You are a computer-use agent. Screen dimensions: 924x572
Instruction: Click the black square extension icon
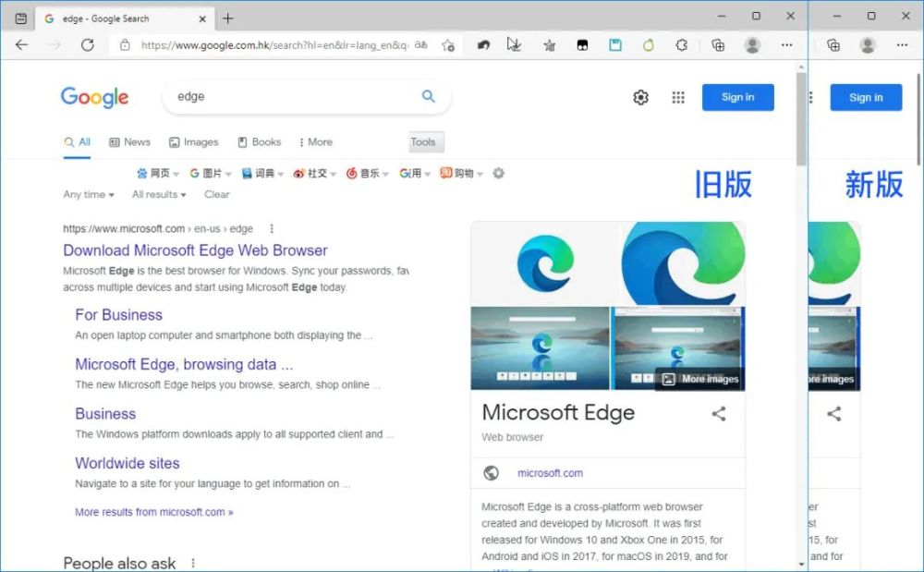582,45
